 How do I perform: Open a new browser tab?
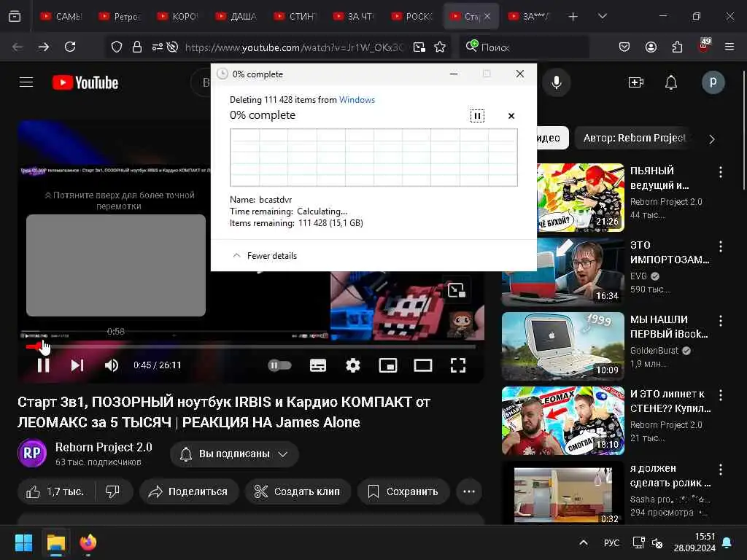tap(573, 16)
